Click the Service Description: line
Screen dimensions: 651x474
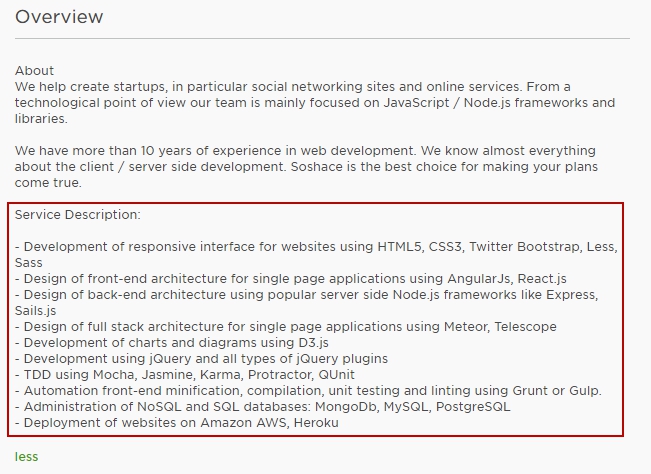pyautogui.click(x=78, y=215)
